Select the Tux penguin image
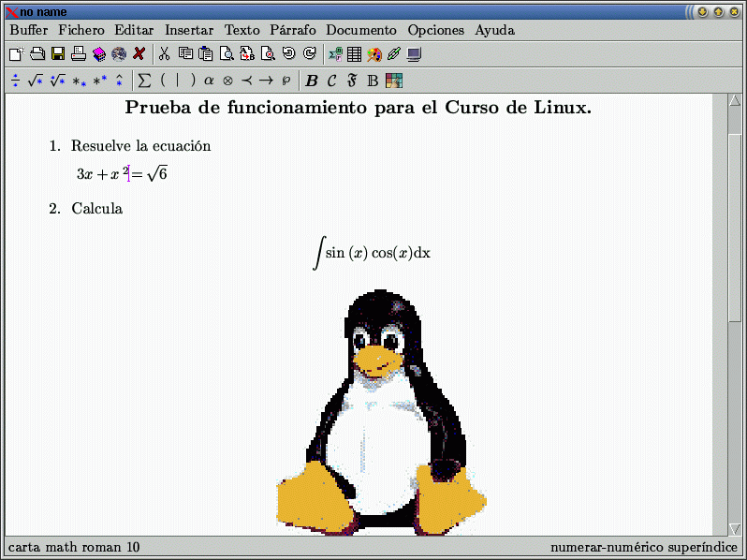 pyautogui.click(x=381, y=412)
